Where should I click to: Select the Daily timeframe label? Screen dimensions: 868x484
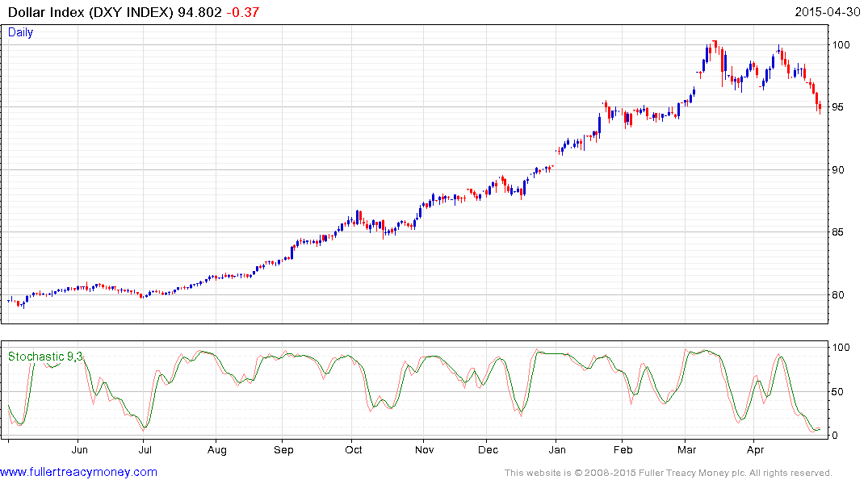(20, 32)
